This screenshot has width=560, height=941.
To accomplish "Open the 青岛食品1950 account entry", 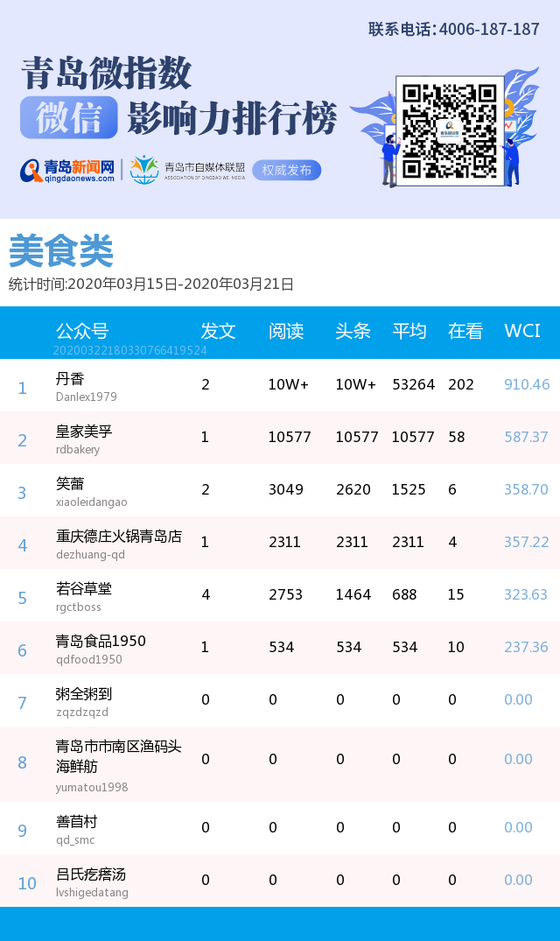I will coord(101,642).
